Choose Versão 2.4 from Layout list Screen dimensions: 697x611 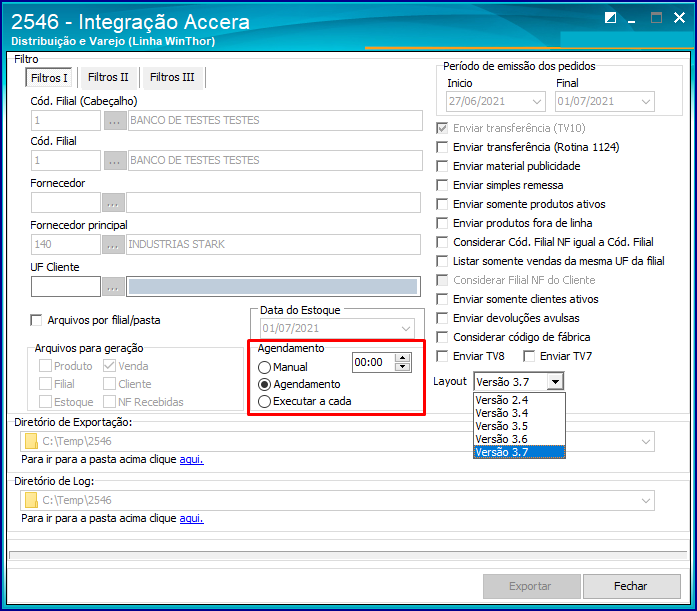[519, 400]
